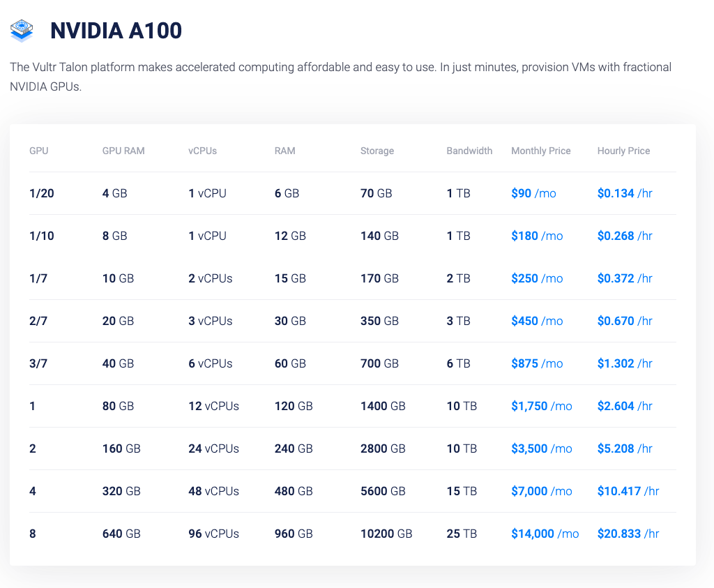Image resolution: width=714 pixels, height=588 pixels.
Task: Click the 1/20 GPU row label
Action: click(x=42, y=193)
